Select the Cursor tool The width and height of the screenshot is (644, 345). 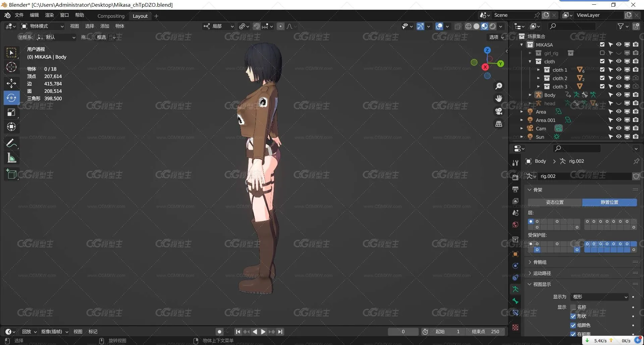[11, 67]
